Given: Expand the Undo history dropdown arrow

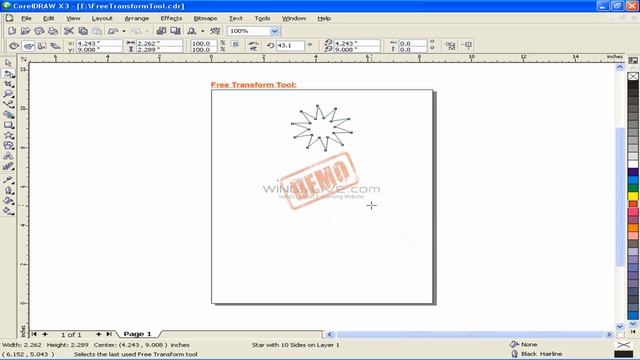Looking at the screenshot, I should tap(124, 31).
